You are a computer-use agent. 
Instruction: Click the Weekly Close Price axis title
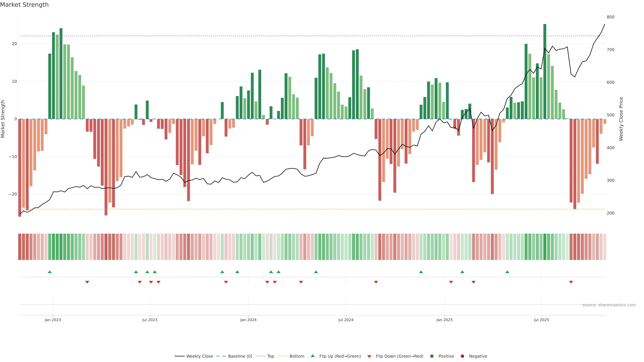tap(621, 119)
